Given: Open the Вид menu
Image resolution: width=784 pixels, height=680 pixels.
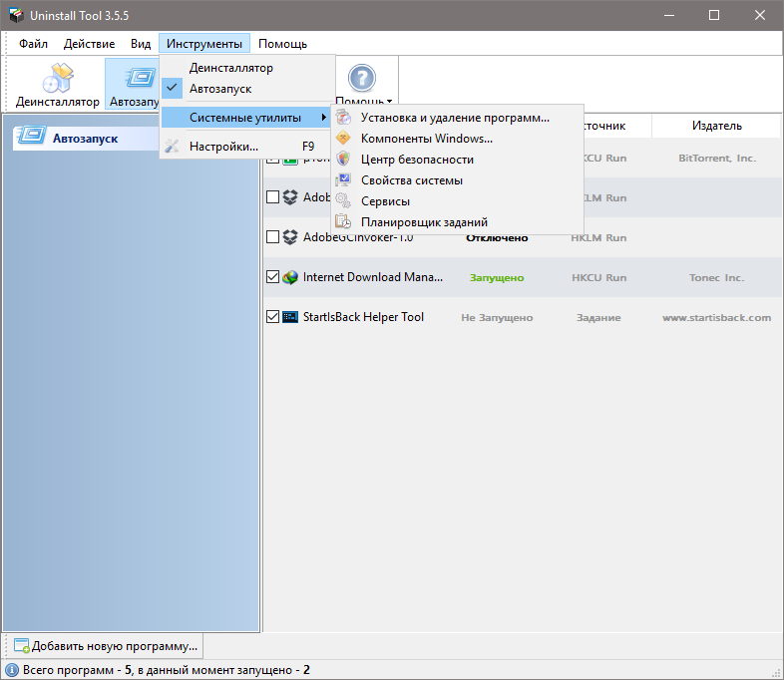Looking at the screenshot, I should pos(141,44).
